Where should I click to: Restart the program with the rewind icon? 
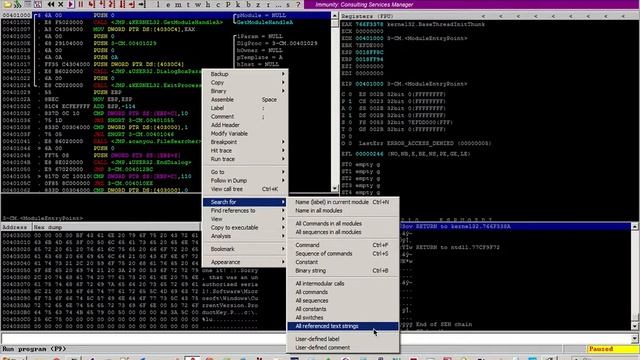pos(51,4)
